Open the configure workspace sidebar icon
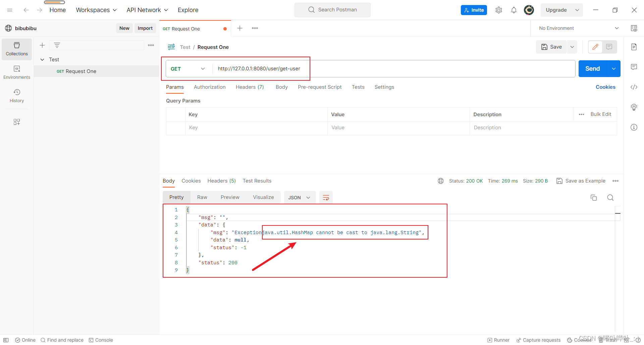 pos(17,122)
